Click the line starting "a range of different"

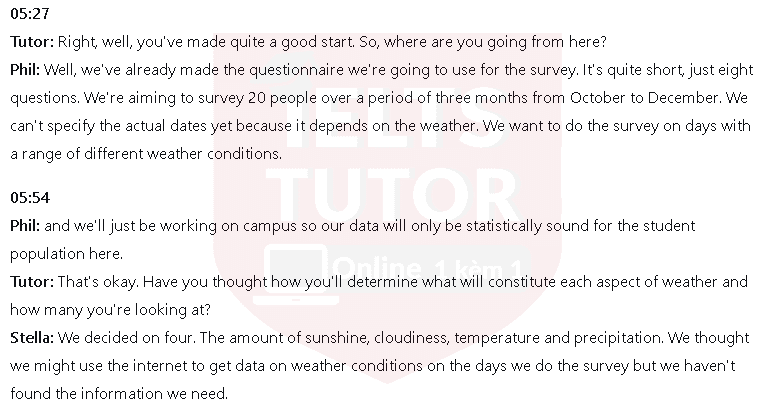[148, 155]
